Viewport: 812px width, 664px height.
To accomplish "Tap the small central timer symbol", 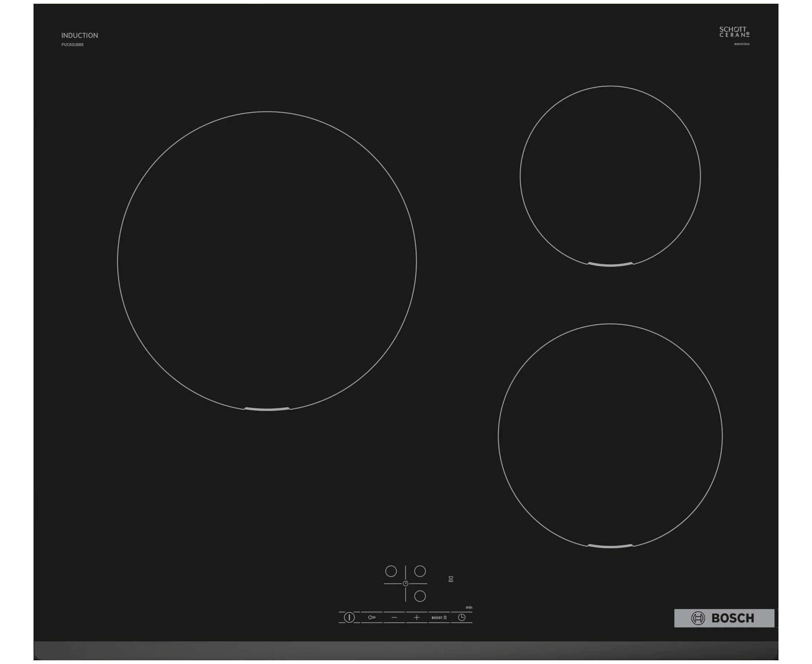I will click(x=405, y=583).
